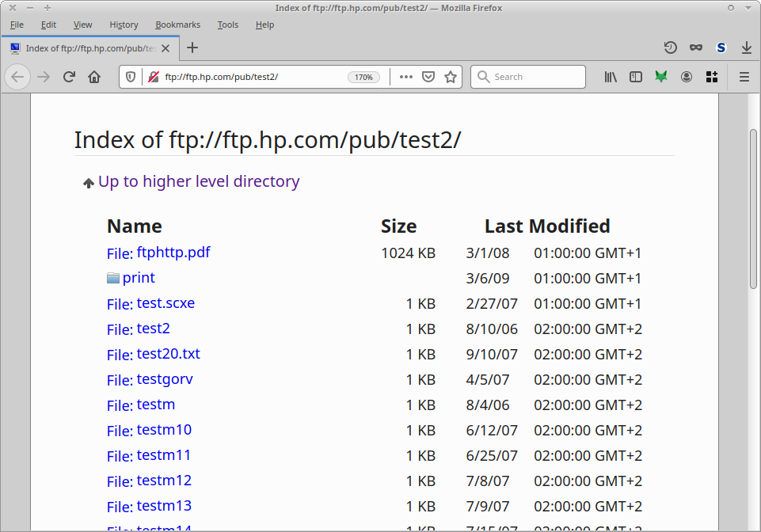761x532 pixels.
Task: Reload the current page
Action: [x=69, y=77]
